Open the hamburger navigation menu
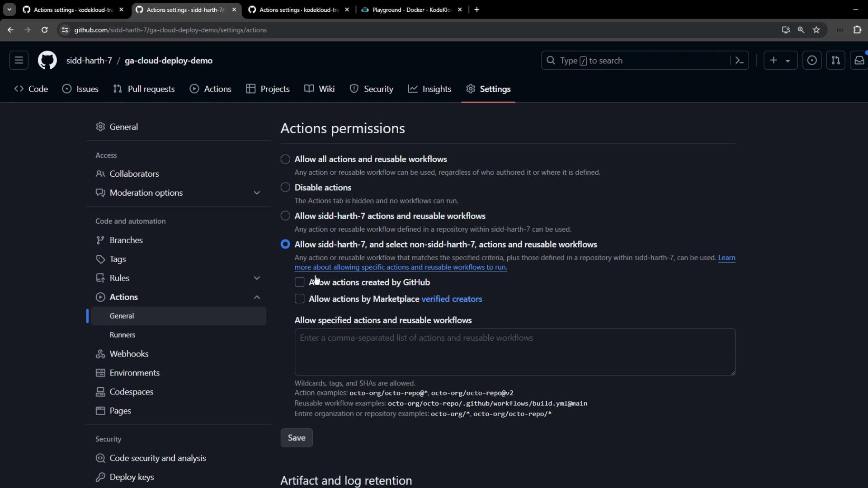 [x=19, y=61]
